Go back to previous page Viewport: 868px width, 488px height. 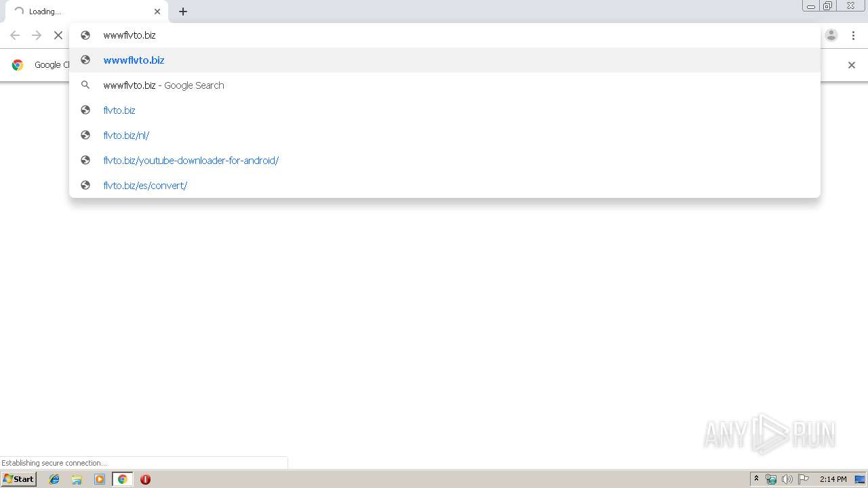click(x=15, y=35)
